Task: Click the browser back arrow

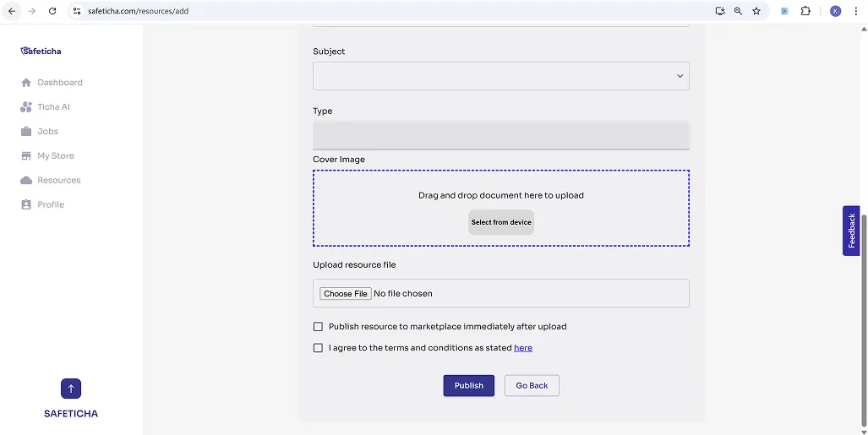Action: point(12,11)
